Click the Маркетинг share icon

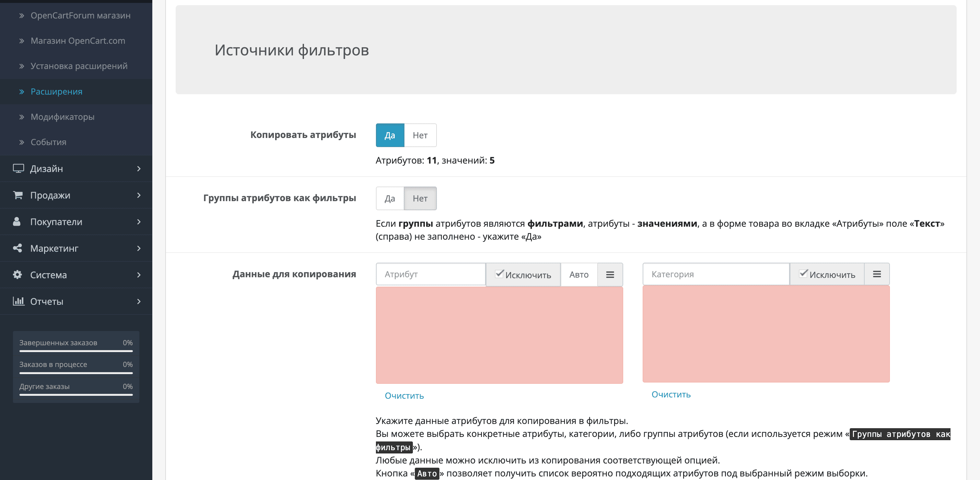pos(17,248)
